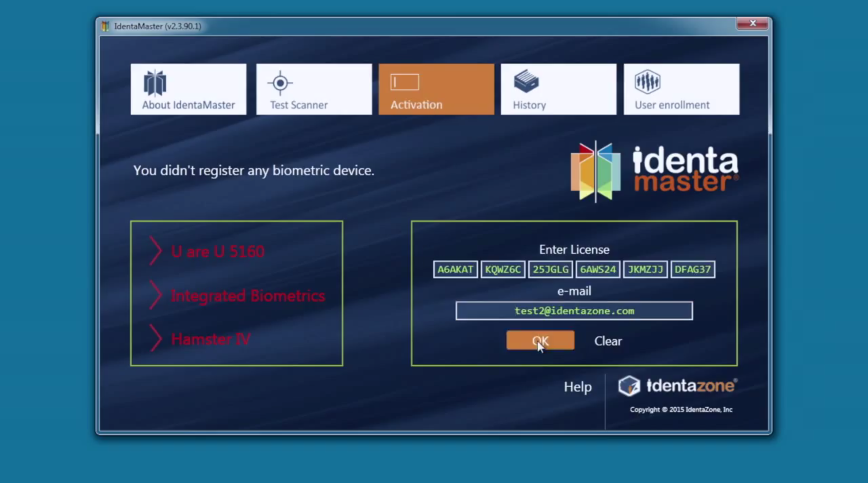Click license field containing DFAG37
Image resolution: width=868 pixels, height=483 pixels.
pos(693,269)
